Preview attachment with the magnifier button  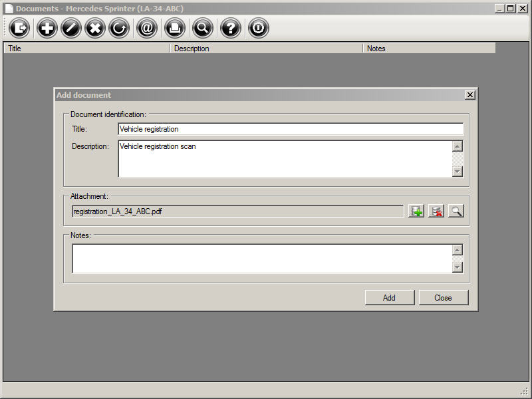click(x=456, y=211)
